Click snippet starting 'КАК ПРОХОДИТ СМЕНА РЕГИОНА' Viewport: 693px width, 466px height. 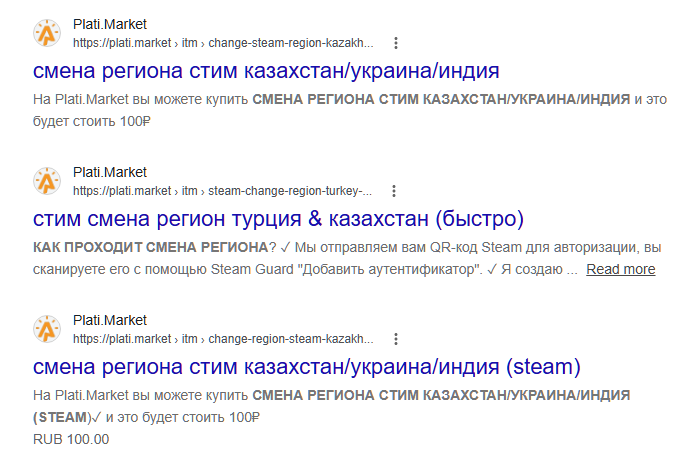[347, 258]
